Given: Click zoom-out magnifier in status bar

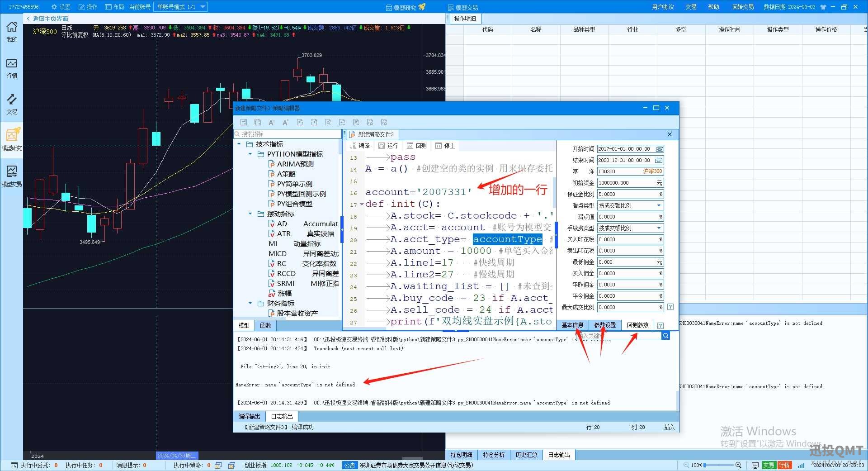Looking at the screenshot, I should 687,465.
